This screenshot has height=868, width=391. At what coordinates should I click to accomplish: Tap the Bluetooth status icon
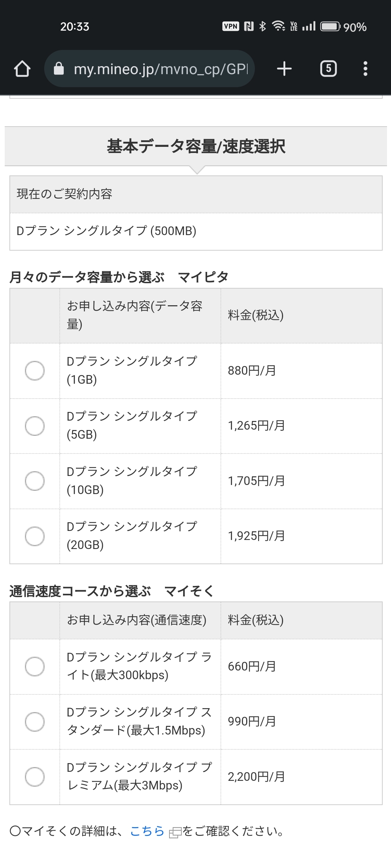pos(263,26)
